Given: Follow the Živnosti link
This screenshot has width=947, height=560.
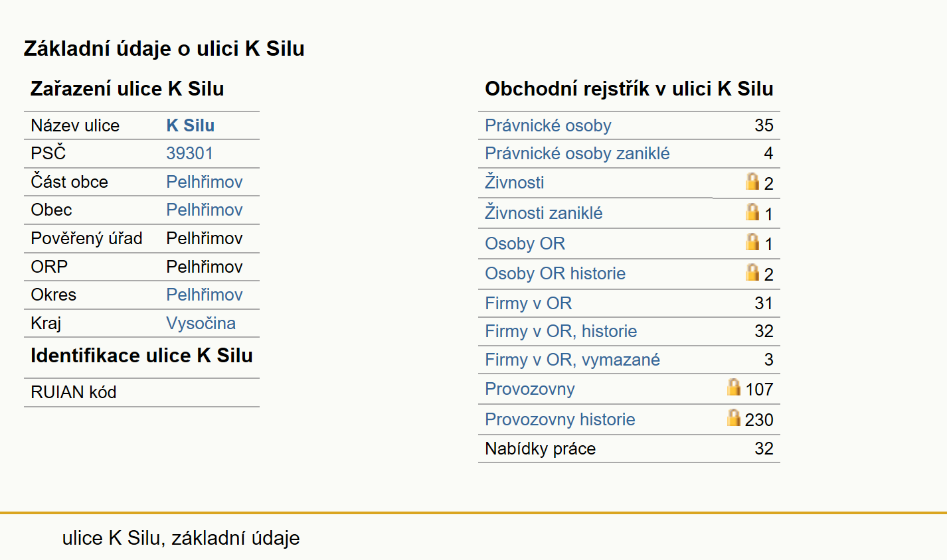Looking at the screenshot, I should point(514,182).
